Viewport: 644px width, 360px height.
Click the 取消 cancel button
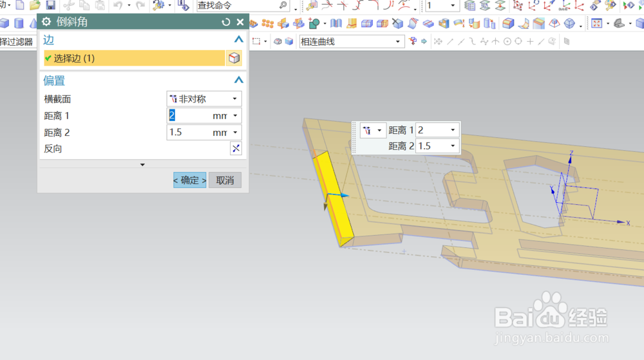click(225, 180)
